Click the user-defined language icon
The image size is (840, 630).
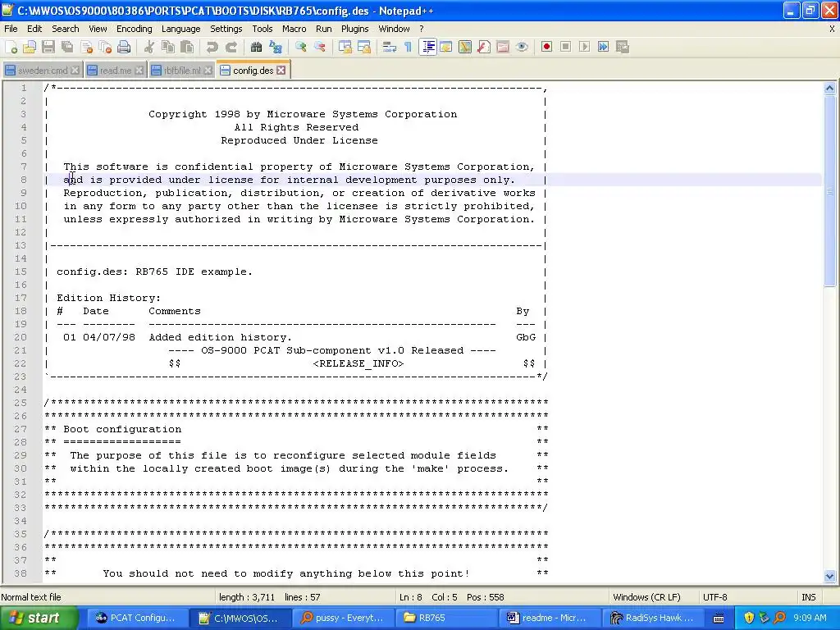445,47
